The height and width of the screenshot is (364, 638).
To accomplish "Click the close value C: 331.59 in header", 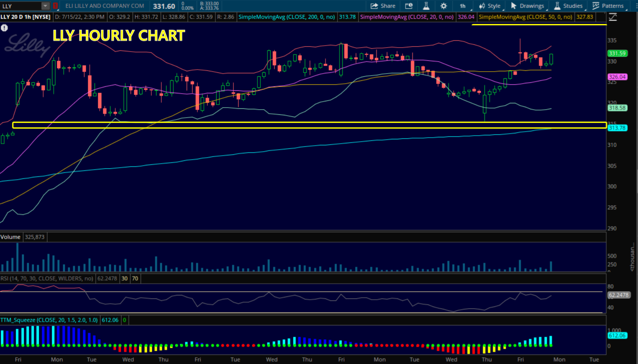I will 201,17.
